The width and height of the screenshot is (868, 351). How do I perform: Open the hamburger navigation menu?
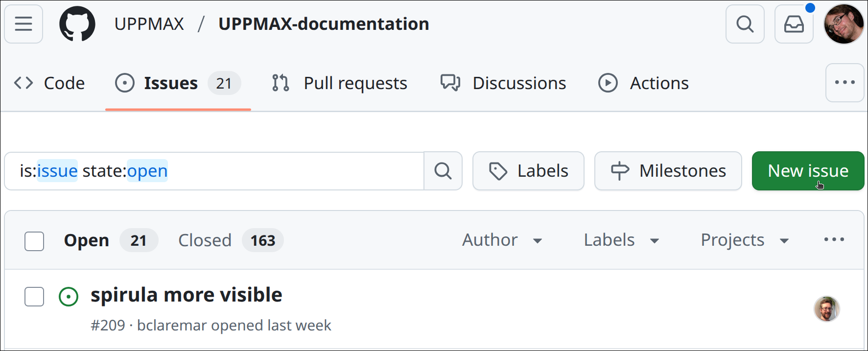[23, 23]
